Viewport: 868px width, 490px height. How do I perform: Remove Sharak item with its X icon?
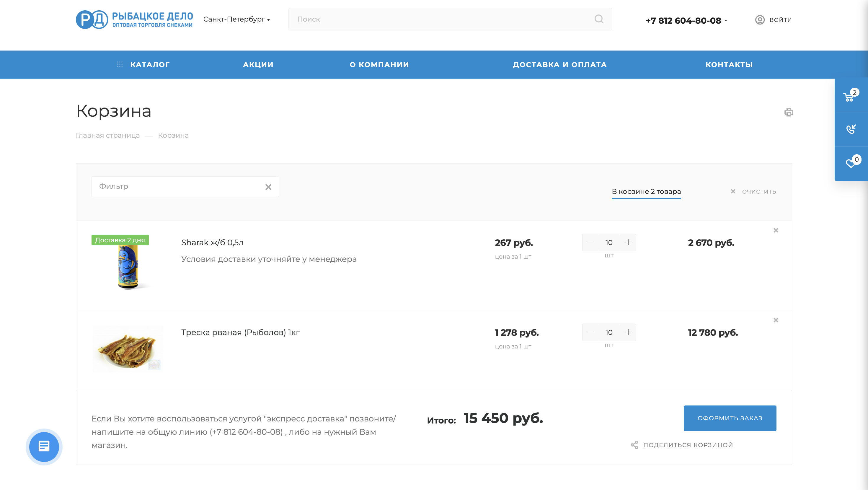pos(776,230)
